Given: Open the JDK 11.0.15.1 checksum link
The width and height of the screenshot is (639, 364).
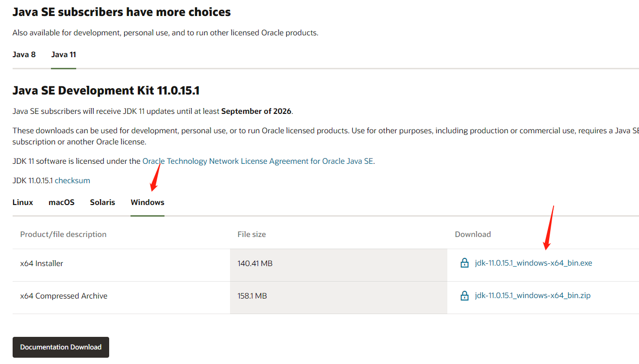Looking at the screenshot, I should coord(72,180).
